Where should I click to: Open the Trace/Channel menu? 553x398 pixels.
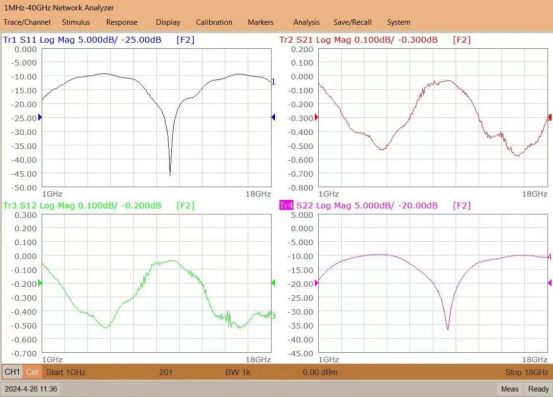[x=27, y=22]
